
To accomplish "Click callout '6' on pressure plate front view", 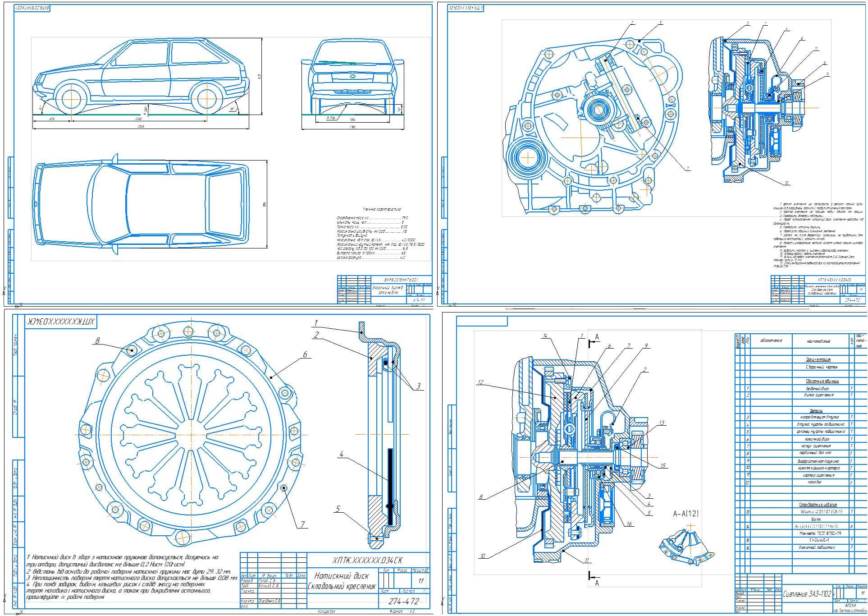I will (x=305, y=355).
